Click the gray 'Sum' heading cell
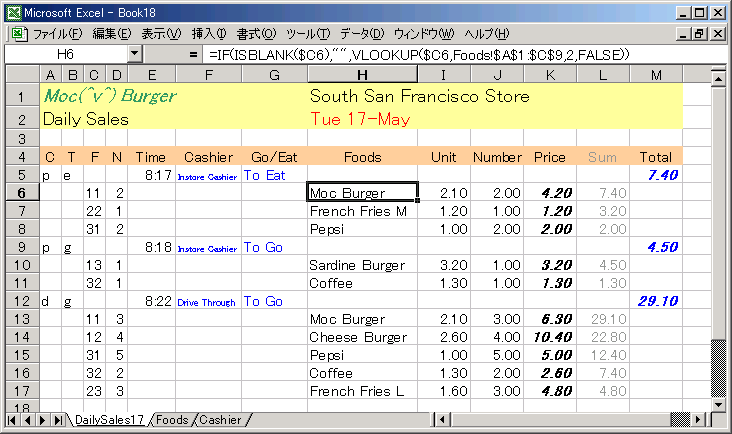Screen dimensions: 732x434 pos(603,157)
